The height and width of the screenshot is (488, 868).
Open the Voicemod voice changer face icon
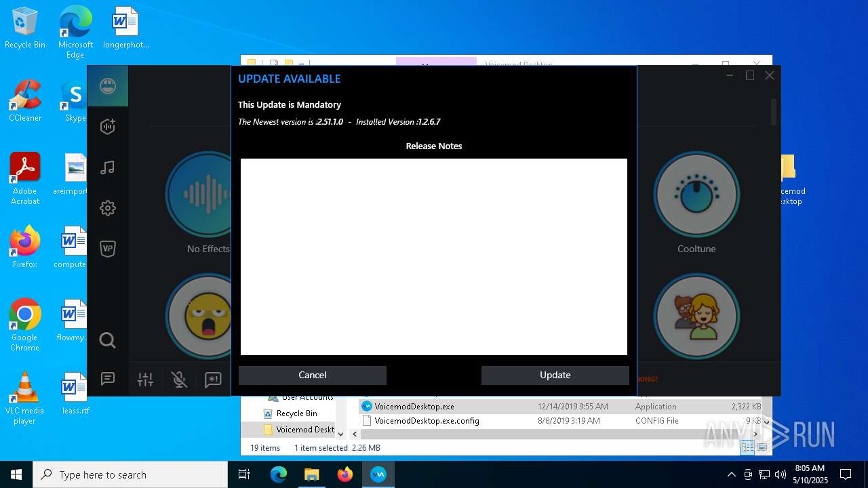coord(108,86)
